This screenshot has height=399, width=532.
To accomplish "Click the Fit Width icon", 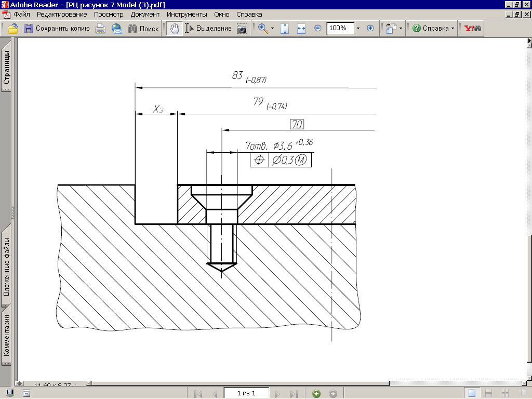I will pos(301,29).
